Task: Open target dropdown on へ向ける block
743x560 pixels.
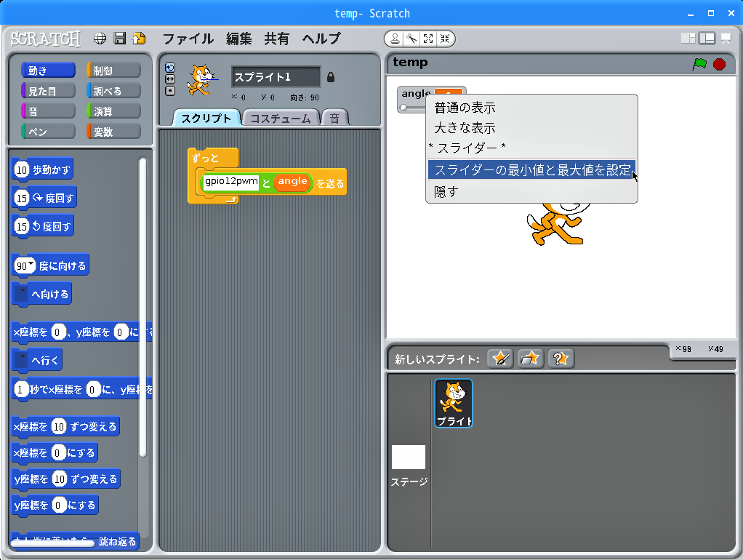Action: [21, 294]
